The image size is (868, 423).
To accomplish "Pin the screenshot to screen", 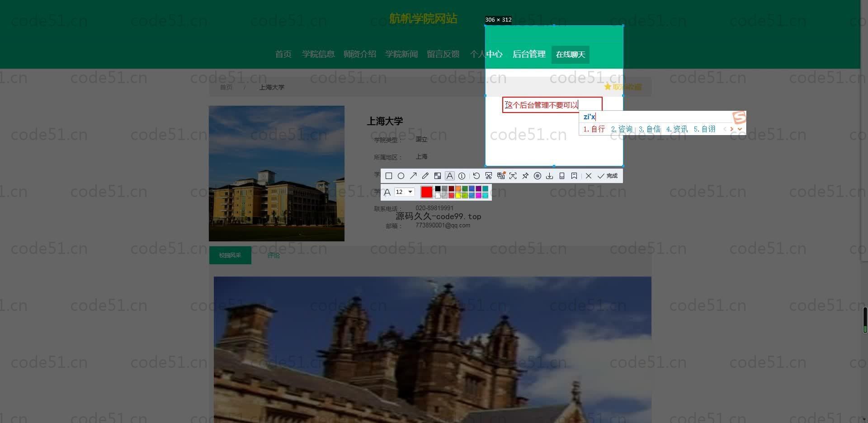I will pyautogui.click(x=525, y=176).
